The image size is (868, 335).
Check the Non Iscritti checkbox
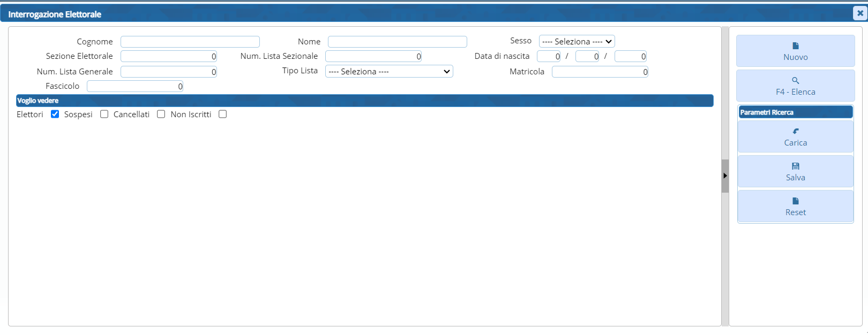point(222,114)
